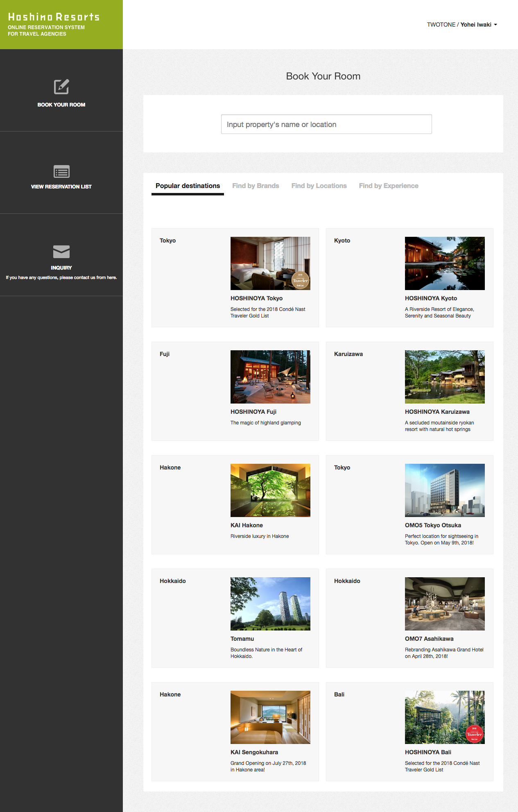The width and height of the screenshot is (518, 812).
Task: Open the Find by Experience tab
Action: tap(388, 186)
